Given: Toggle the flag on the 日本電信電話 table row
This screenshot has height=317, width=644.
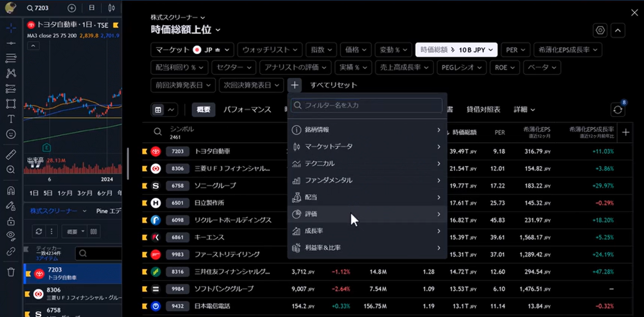Looking at the screenshot, I should [x=145, y=306].
